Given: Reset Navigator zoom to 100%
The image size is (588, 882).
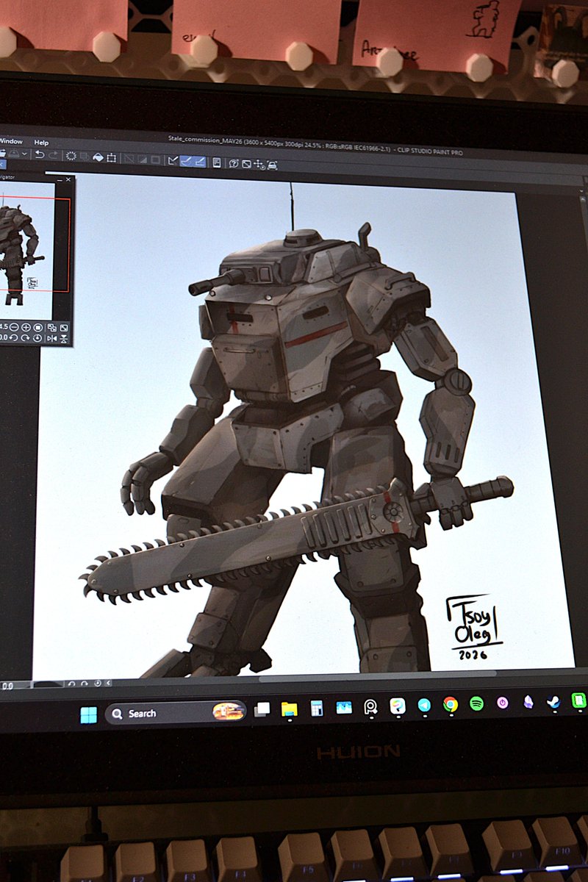Looking at the screenshot, I should (x=38, y=328).
